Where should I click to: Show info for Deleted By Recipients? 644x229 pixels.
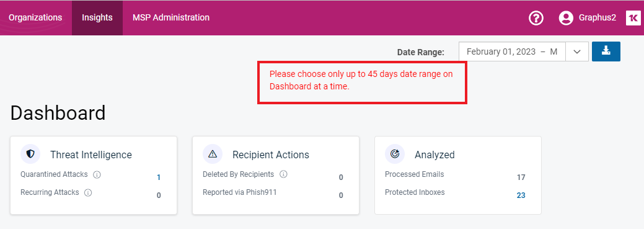[x=283, y=174]
